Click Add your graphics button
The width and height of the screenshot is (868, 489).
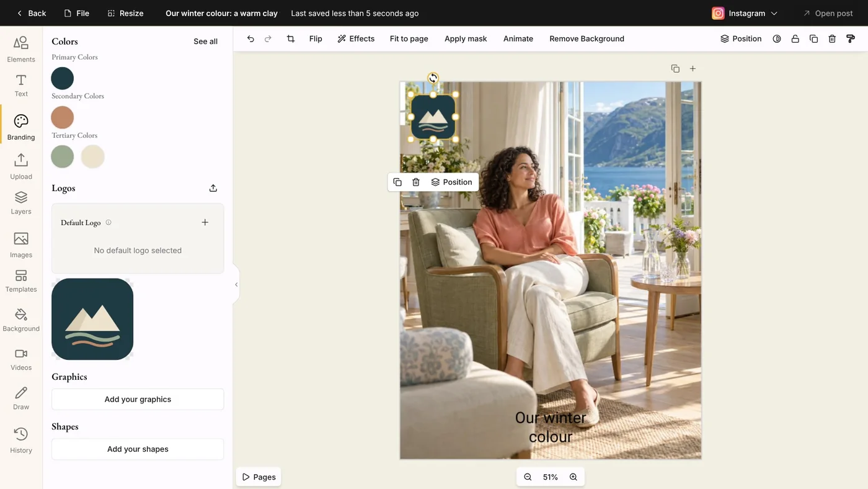coord(138,400)
